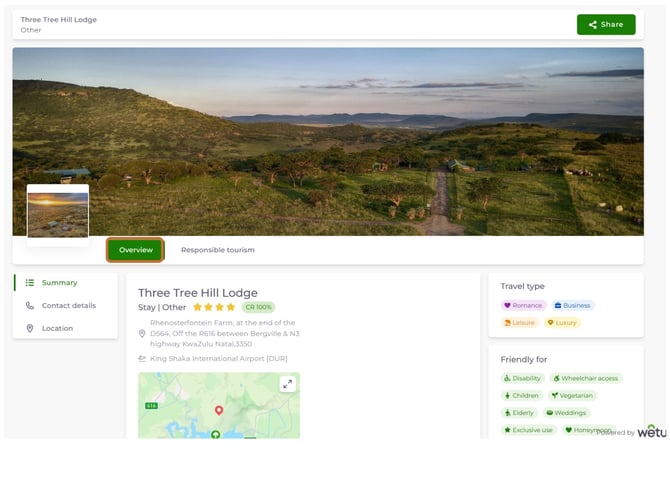The height and width of the screenshot is (482, 670).
Task: Click the sunset lodge thumbnail image
Action: click(x=58, y=215)
